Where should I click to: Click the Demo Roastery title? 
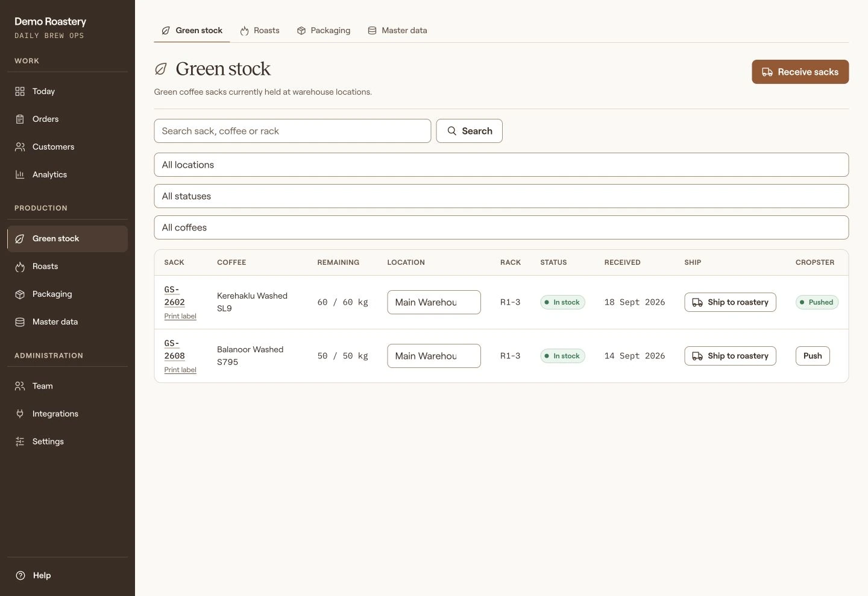point(50,21)
